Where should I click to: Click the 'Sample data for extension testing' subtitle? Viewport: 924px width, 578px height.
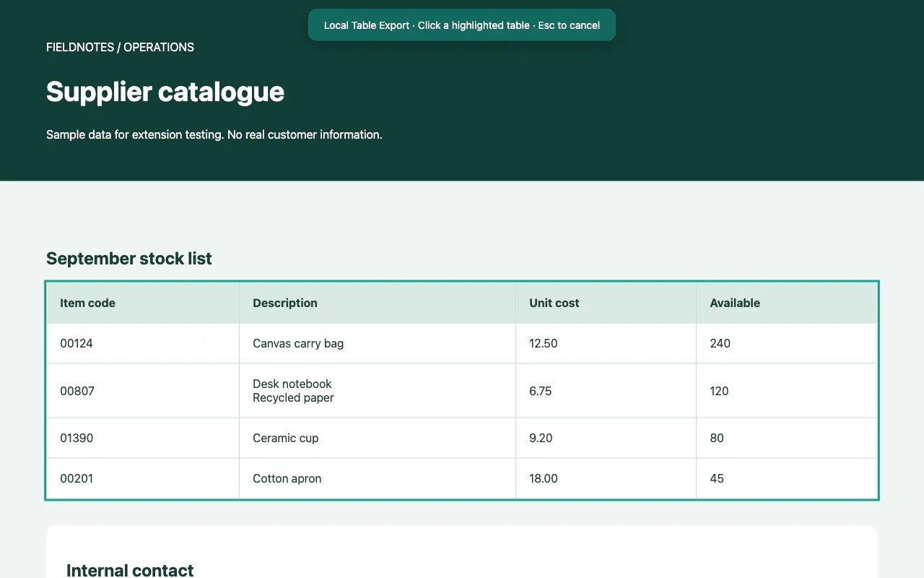pos(214,134)
